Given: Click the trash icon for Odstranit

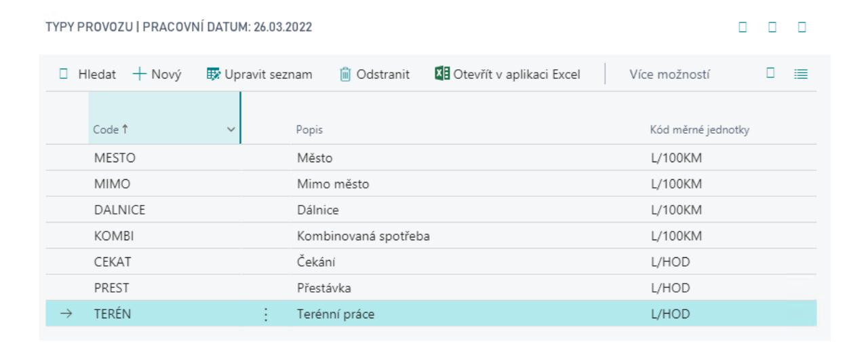Looking at the screenshot, I should coord(345,75).
